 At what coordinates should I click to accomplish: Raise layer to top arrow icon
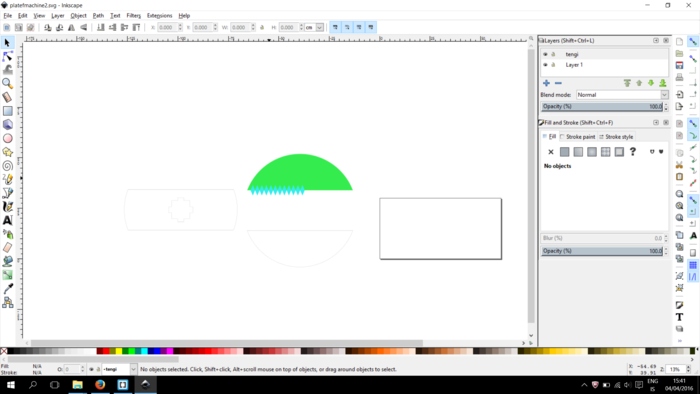[627, 83]
